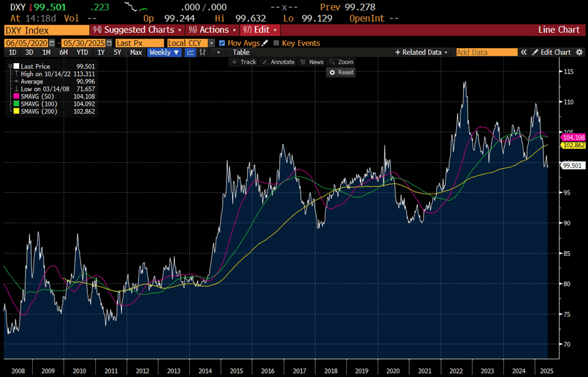Click the pencil icon beside Mov Avgs
This screenshot has height=377, width=588.
[265, 43]
